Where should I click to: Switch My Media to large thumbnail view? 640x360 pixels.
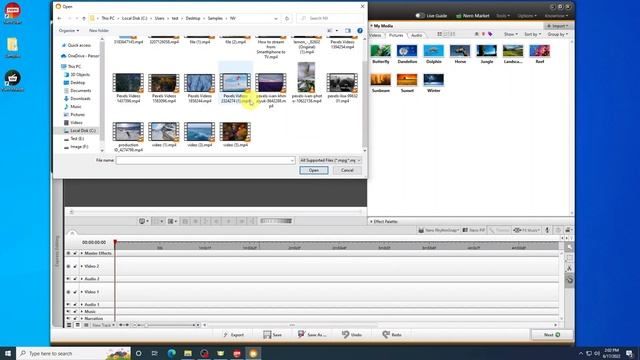coord(439,34)
